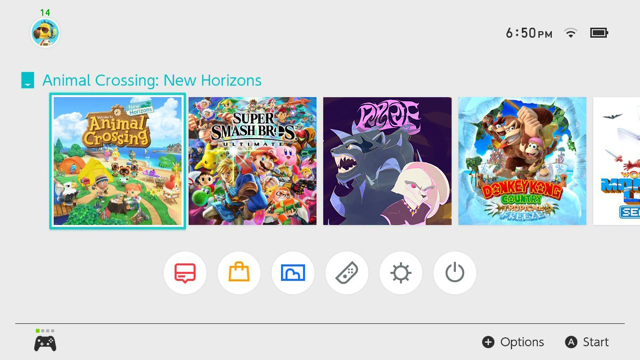Select Super Smash Bros. Ultimate tile
The width and height of the screenshot is (640, 360).
252,161
